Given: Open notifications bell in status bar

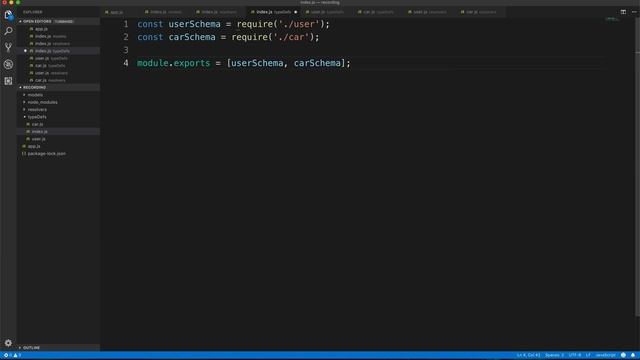Looking at the screenshot, I should coord(633,355).
